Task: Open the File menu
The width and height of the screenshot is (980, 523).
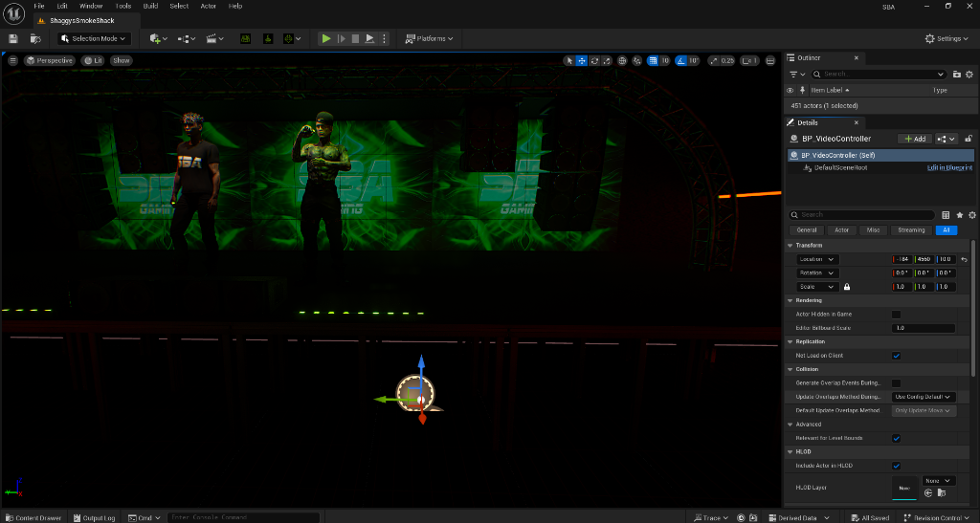Action: pyautogui.click(x=39, y=7)
